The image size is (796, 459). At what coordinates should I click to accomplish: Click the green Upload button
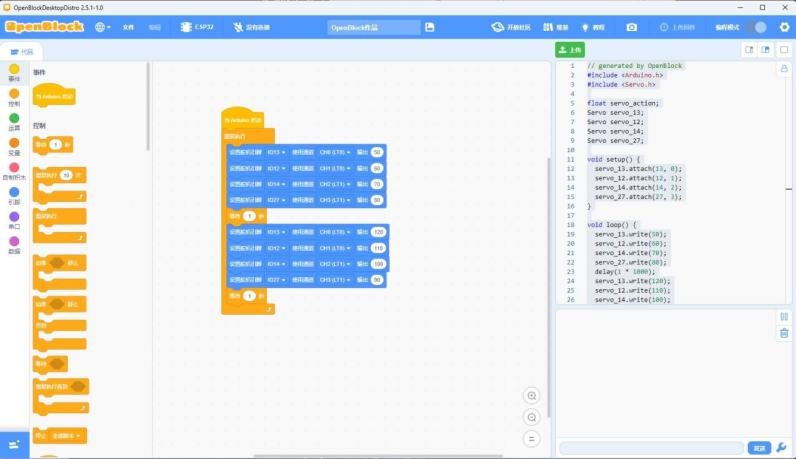(x=570, y=50)
